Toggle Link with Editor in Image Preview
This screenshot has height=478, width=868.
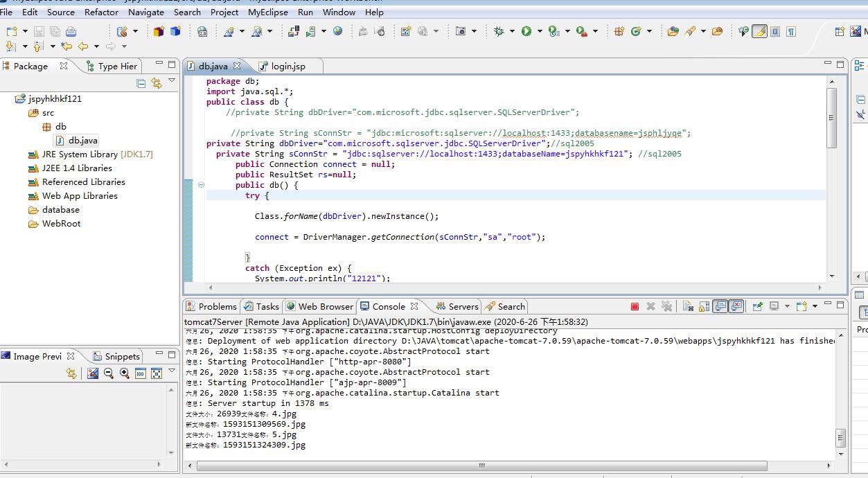(71, 373)
